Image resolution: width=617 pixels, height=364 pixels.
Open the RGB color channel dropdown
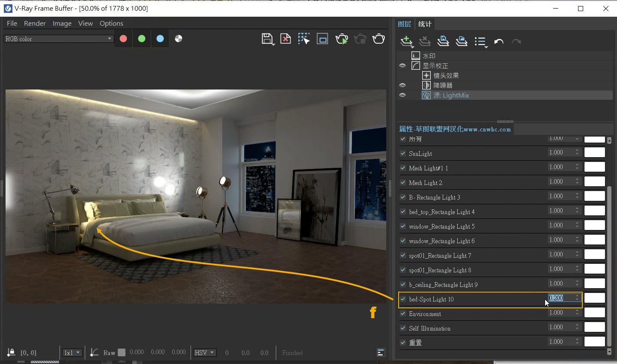tap(59, 39)
